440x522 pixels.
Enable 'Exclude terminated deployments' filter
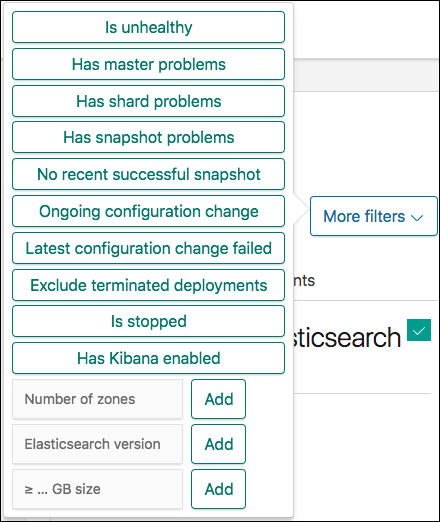coord(148,285)
